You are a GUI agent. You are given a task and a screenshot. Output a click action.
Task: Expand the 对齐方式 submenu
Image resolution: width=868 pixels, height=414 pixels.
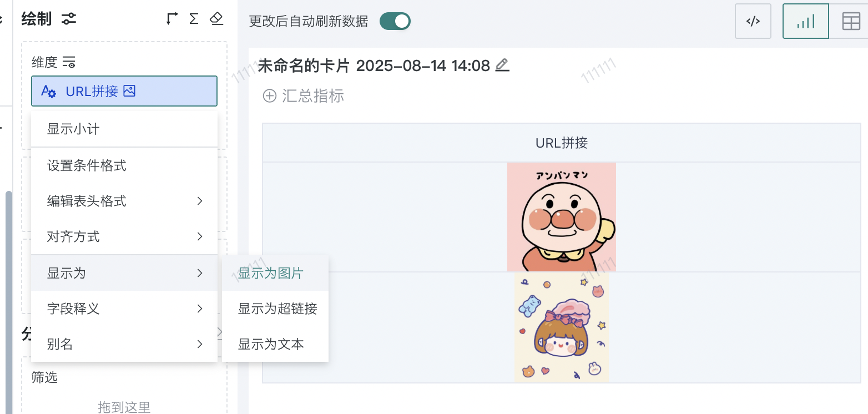[x=124, y=237]
